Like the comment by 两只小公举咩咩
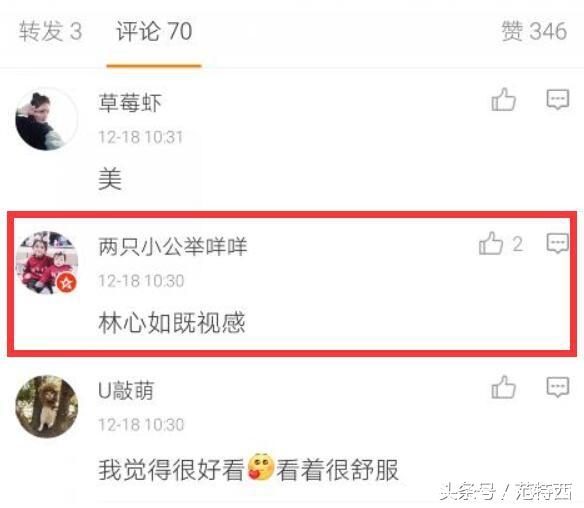 491,244
